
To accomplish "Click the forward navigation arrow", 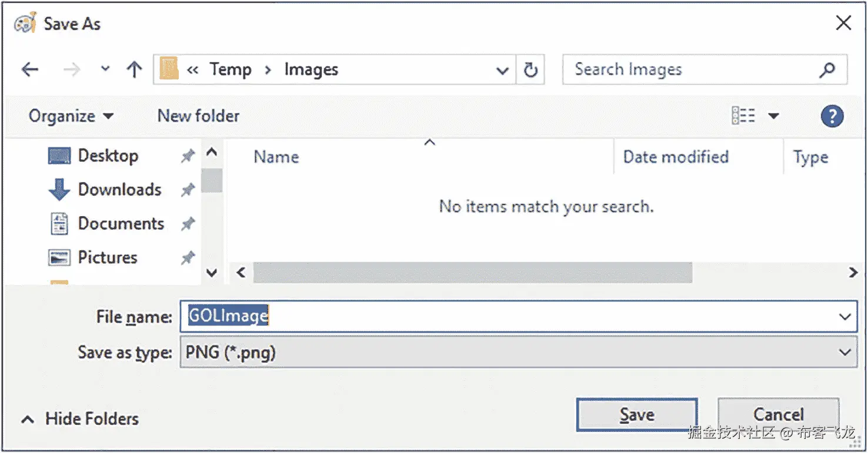I will (71, 69).
